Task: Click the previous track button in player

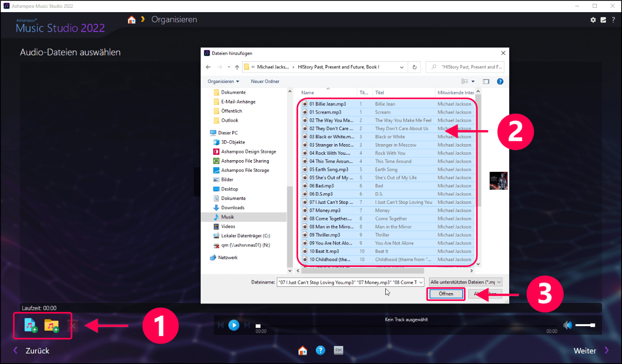Action: tap(221, 325)
